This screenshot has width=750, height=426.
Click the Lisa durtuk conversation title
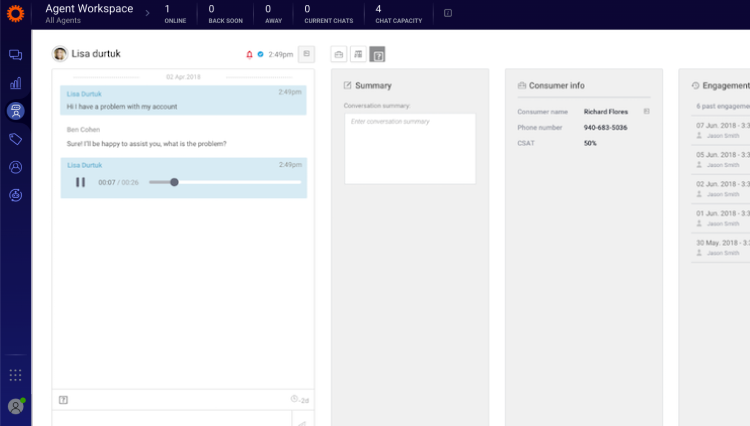click(96, 54)
